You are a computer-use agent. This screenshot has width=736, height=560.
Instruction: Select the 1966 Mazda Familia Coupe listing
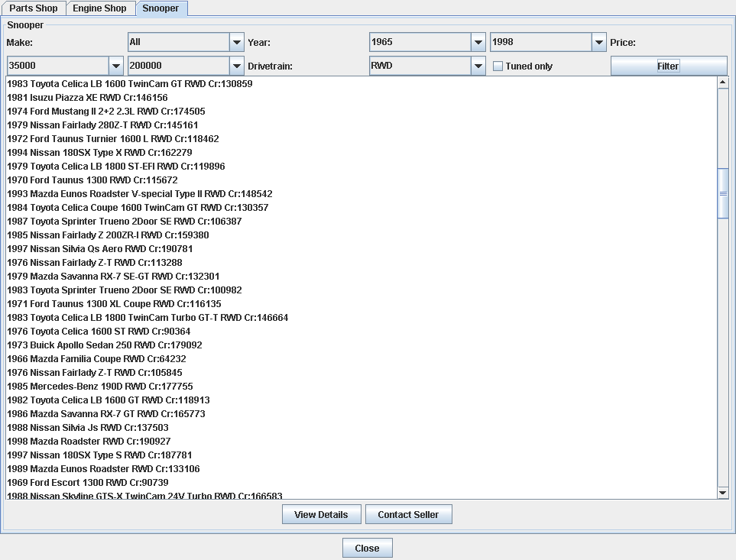pyautogui.click(x=362, y=359)
